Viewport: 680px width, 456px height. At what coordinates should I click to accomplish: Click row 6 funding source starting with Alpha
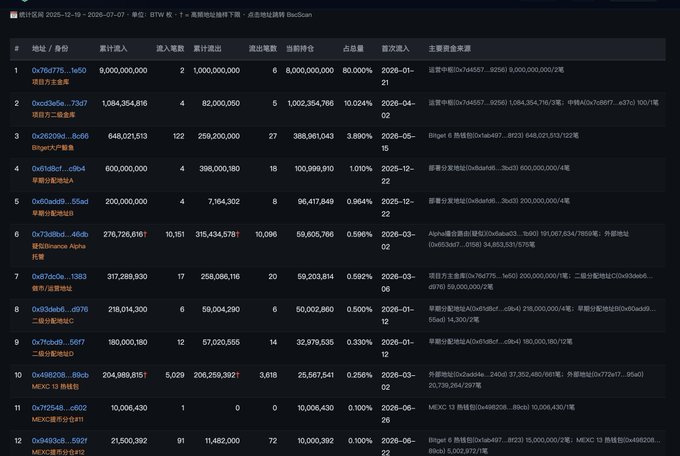(x=529, y=239)
